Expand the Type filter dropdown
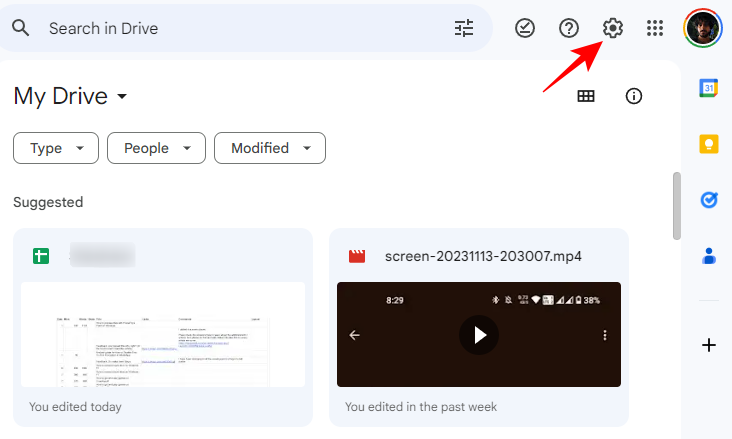The image size is (732, 439). pyautogui.click(x=55, y=148)
